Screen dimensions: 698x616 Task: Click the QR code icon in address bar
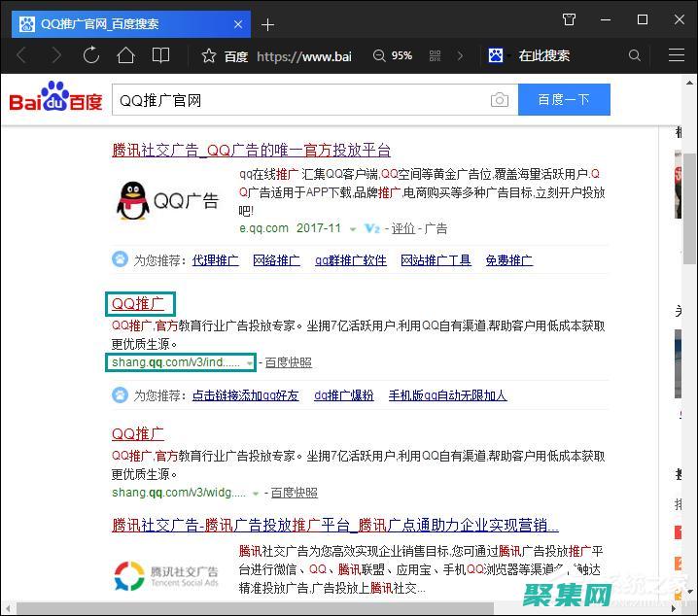coord(434,56)
